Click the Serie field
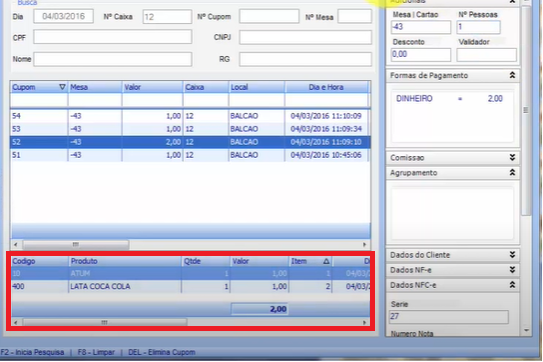This screenshot has height=362, width=543. 449,317
